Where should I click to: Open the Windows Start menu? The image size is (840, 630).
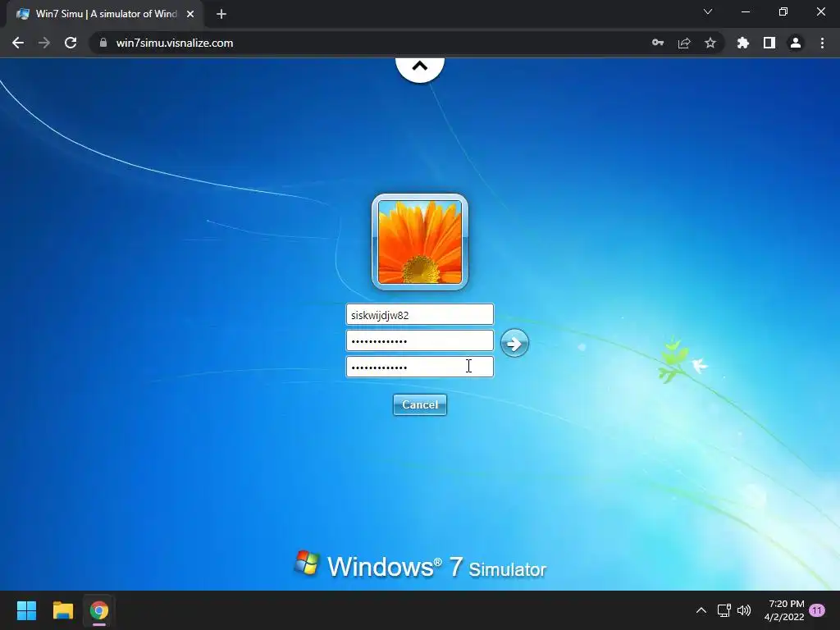pyautogui.click(x=26, y=610)
